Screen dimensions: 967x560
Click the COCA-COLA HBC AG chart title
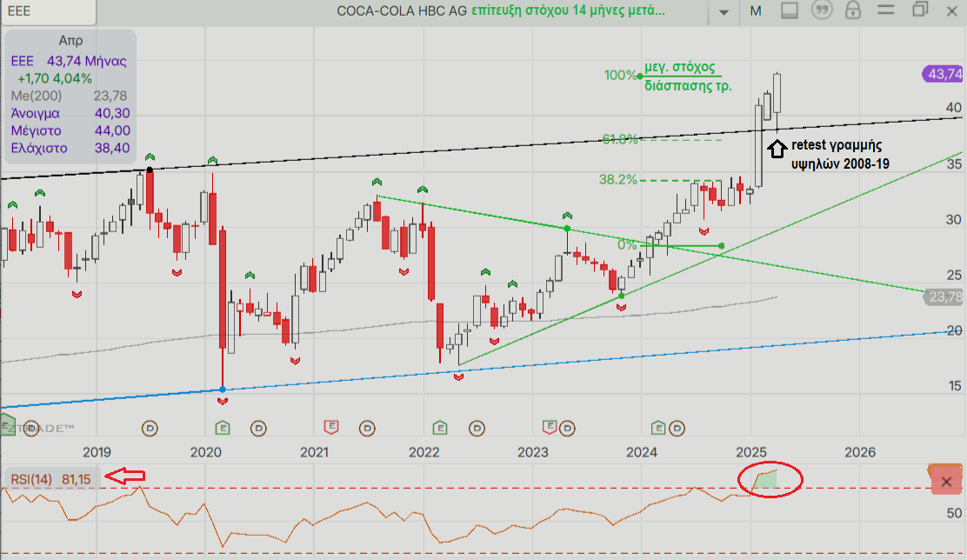(402, 11)
